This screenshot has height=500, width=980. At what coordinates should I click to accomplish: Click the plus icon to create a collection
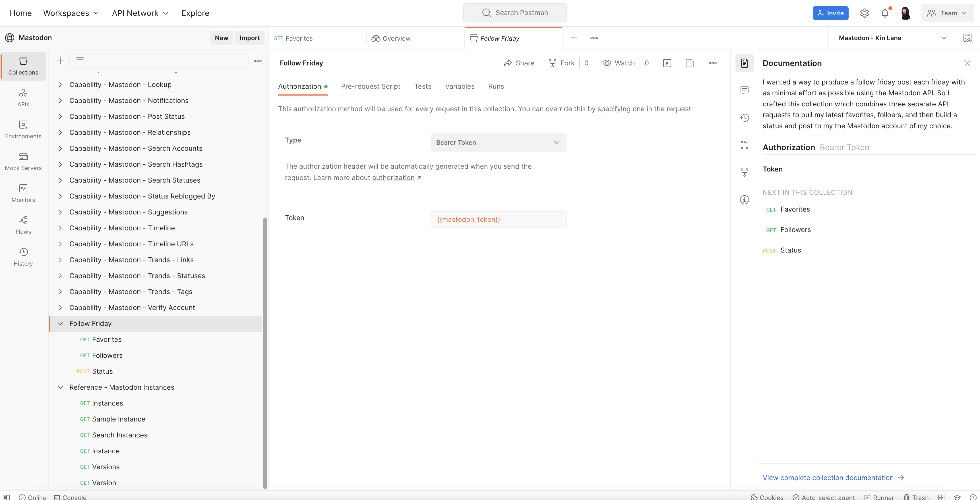(x=60, y=61)
